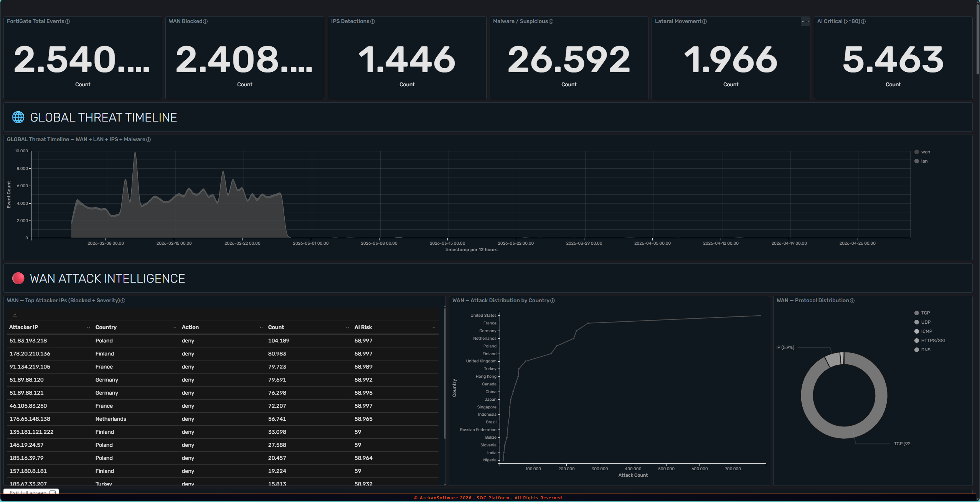The image size is (980, 502).
Task: Click the Netherlands country cell
Action: 111,419
